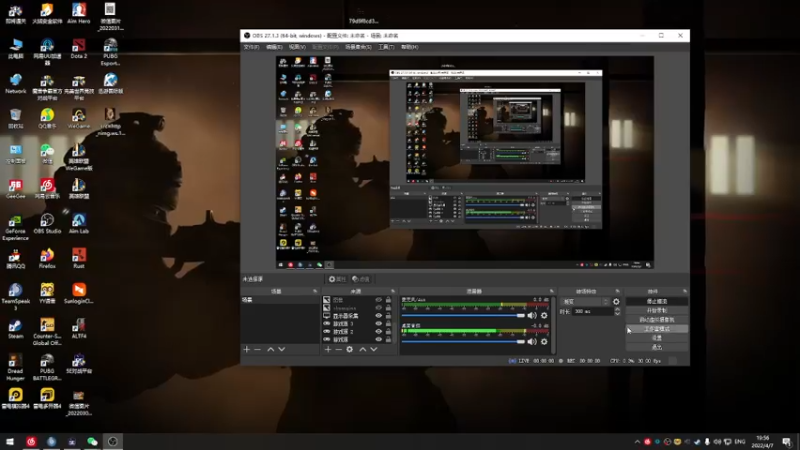This screenshot has width=800, height=450.
Task: Open the Aim Lab desktop icon
Action: [x=79, y=223]
